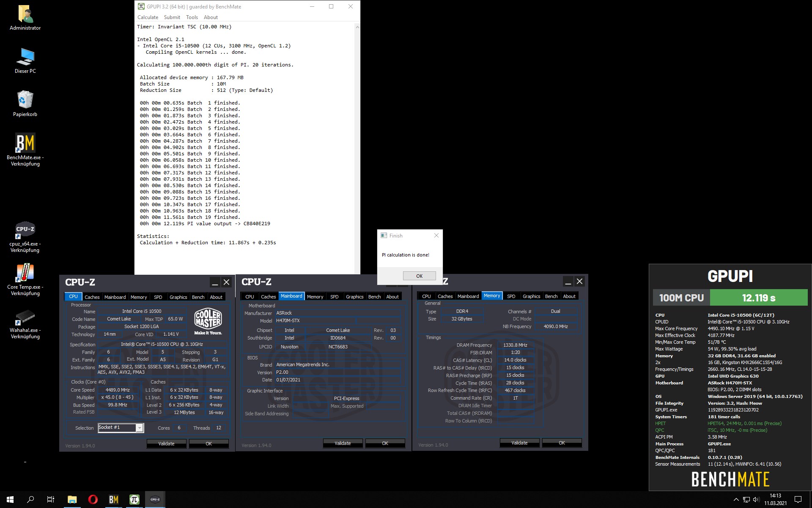The image size is (812, 508).
Task: Switch to CPU-Z taskbar button
Action: [155, 500]
